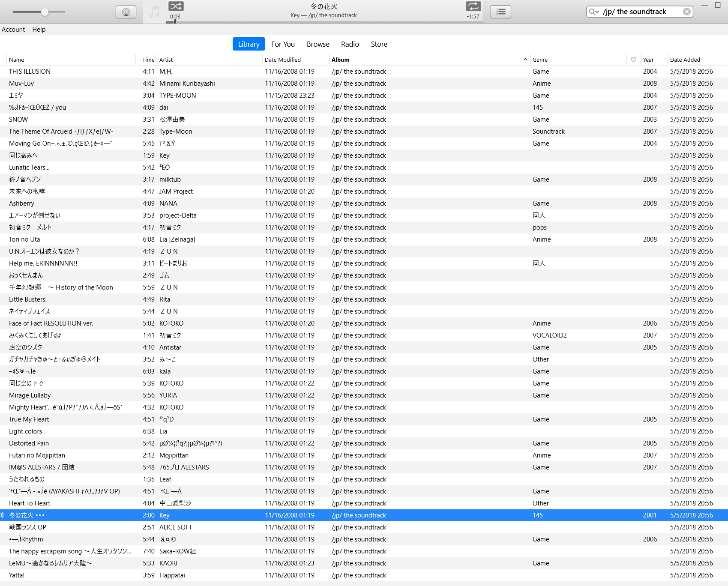The image size is (728, 586).
Task: Open the Help menu
Action: pyautogui.click(x=39, y=30)
